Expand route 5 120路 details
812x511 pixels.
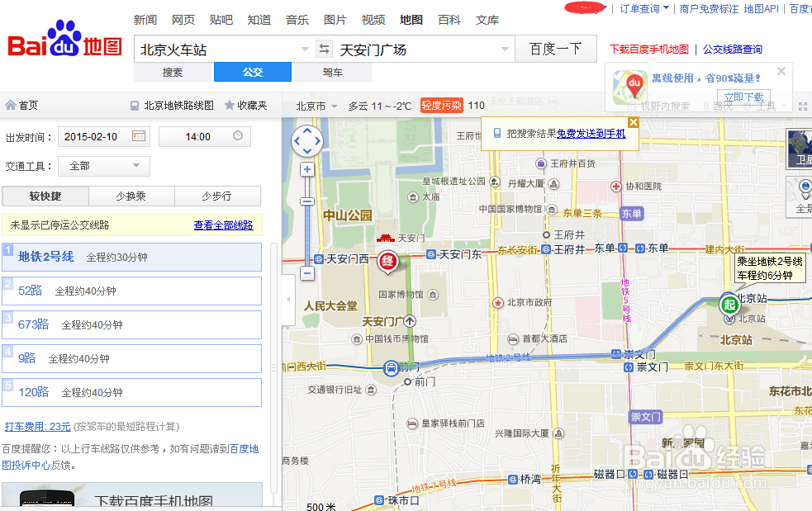132,392
